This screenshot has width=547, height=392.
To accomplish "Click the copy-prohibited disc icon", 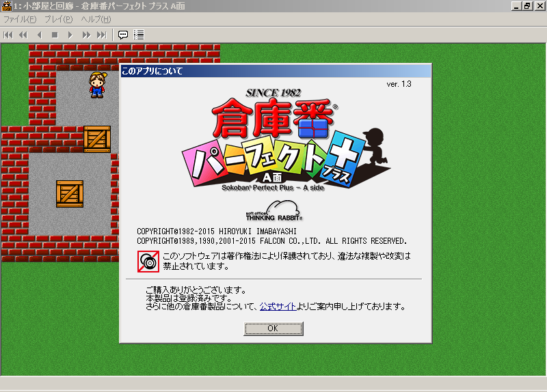I will pyautogui.click(x=147, y=260).
